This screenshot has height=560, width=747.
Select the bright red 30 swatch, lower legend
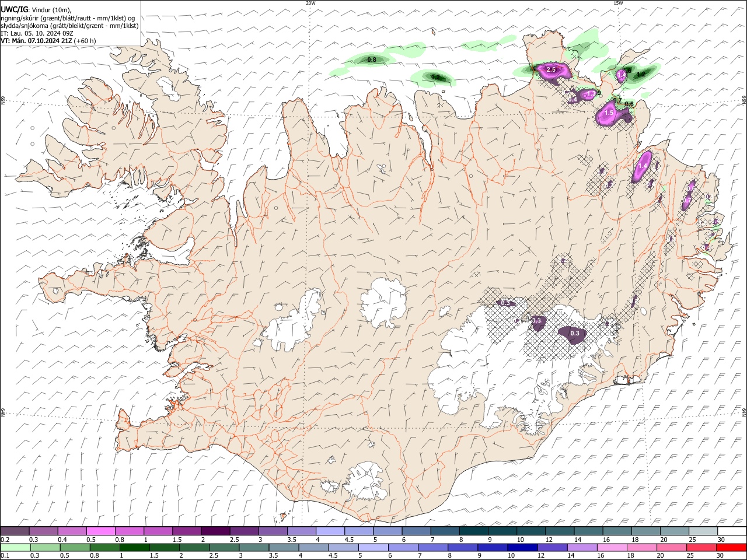click(731, 547)
